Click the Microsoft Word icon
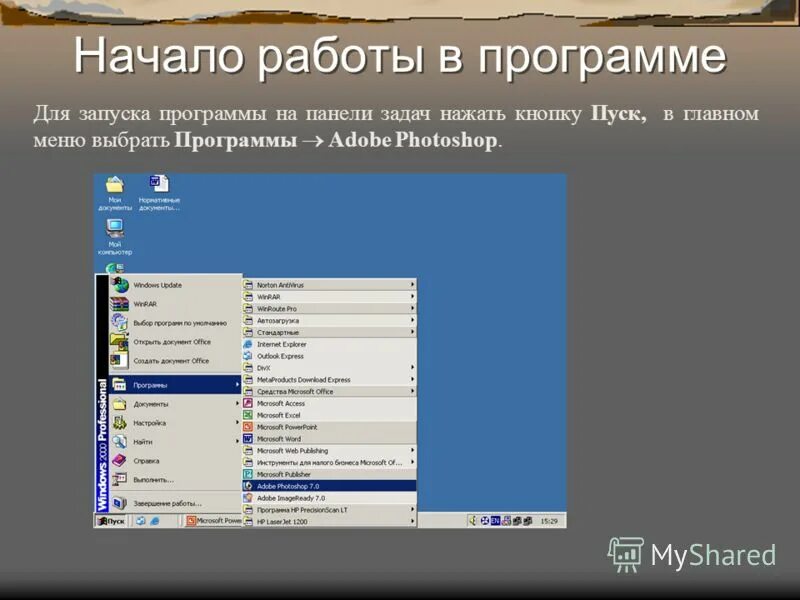Screen dimensions: 800x600 click(x=248, y=439)
